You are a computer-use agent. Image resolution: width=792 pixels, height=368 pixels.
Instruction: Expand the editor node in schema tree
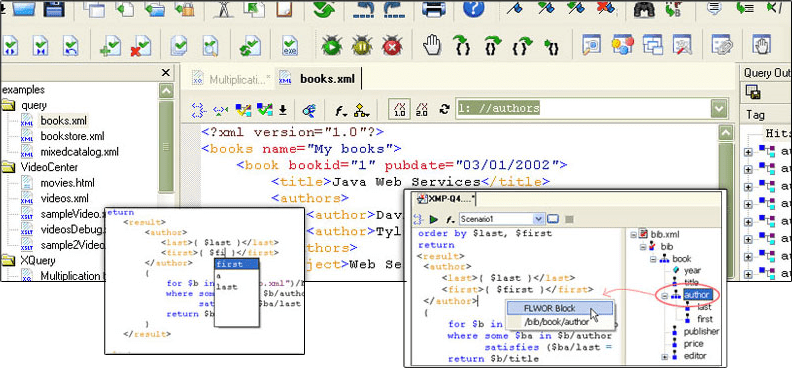point(665,357)
